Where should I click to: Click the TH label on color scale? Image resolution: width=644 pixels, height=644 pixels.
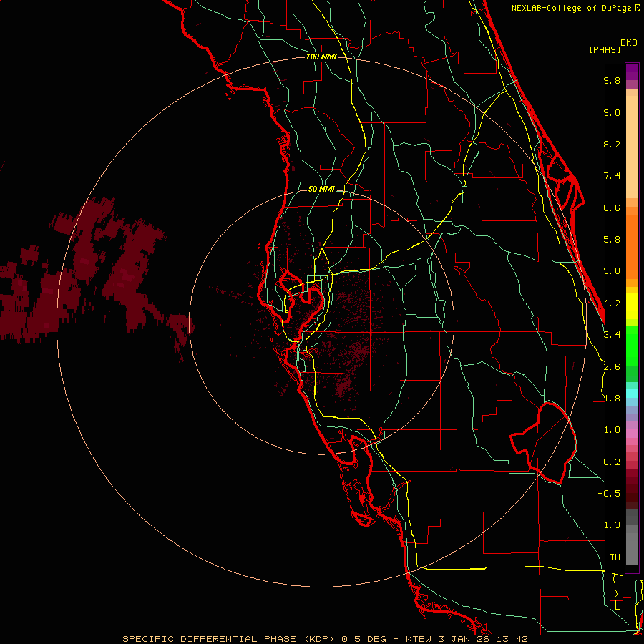615,557
